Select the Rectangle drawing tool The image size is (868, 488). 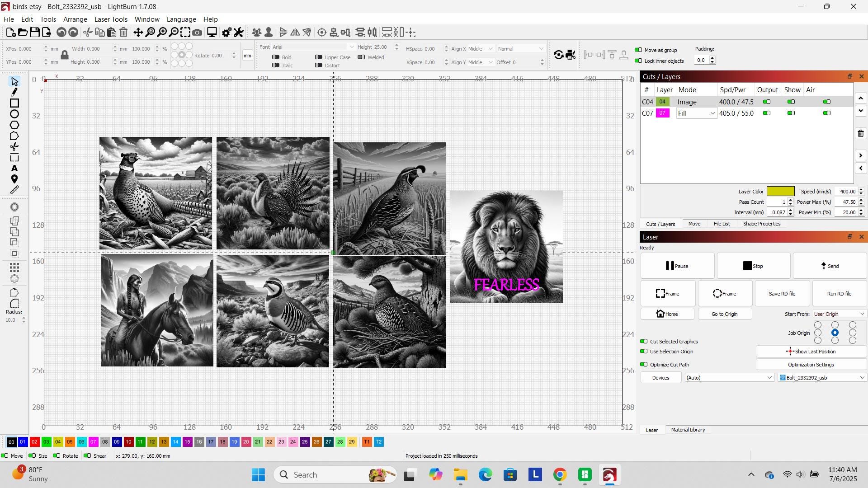pyautogui.click(x=14, y=103)
